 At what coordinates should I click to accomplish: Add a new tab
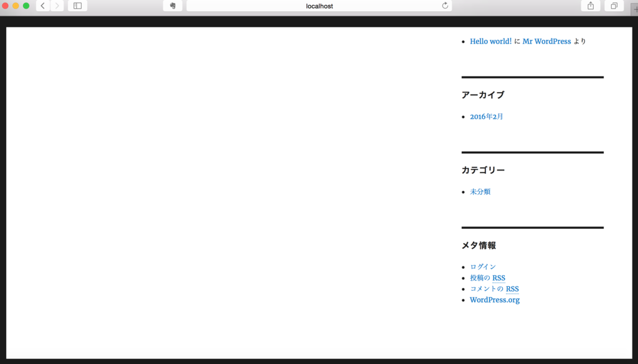(x=635, y=9)
